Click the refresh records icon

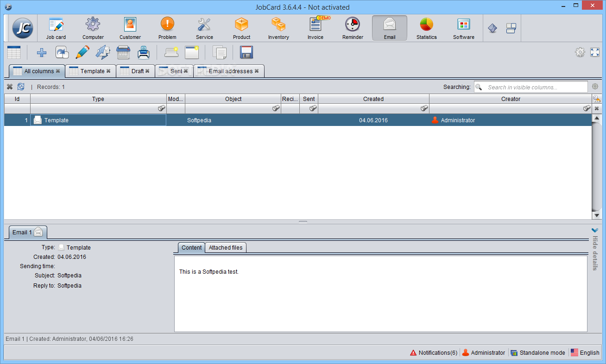point(21,87)
